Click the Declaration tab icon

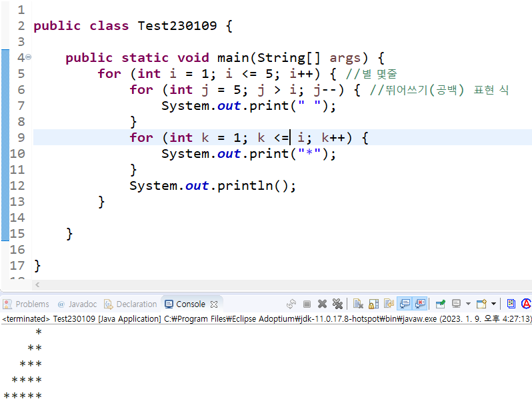pos(108,304)
